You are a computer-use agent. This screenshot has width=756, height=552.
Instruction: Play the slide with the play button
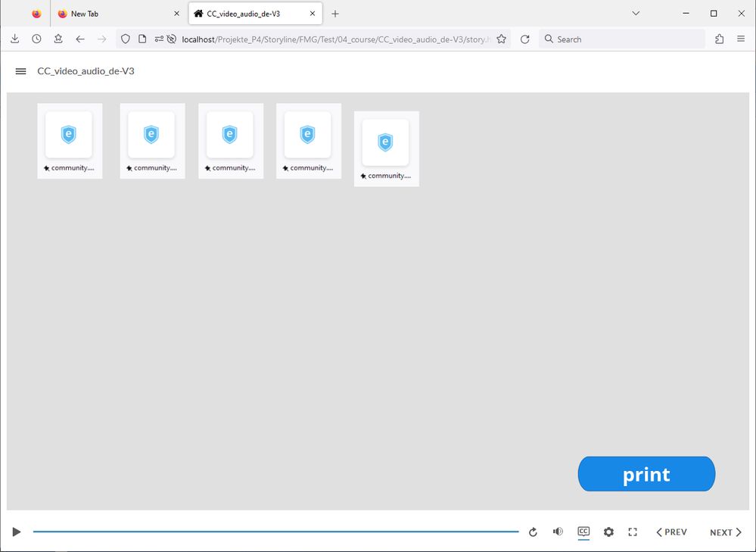[x=17, y=532]
